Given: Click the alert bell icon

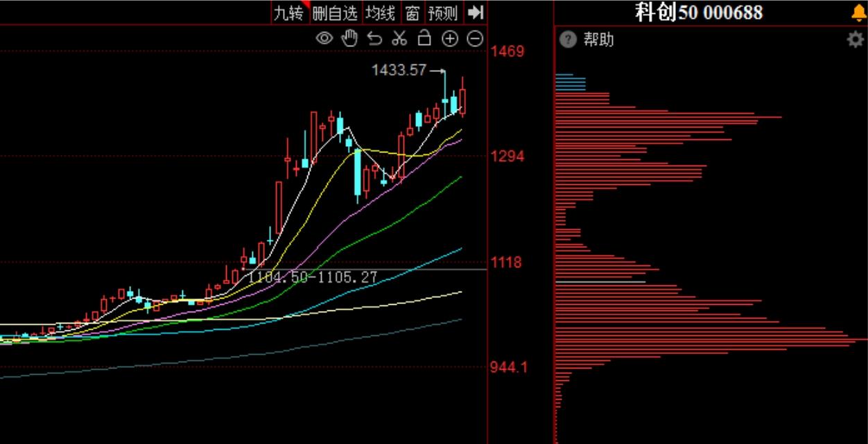Looking at the screenshot, I should 858,12.
